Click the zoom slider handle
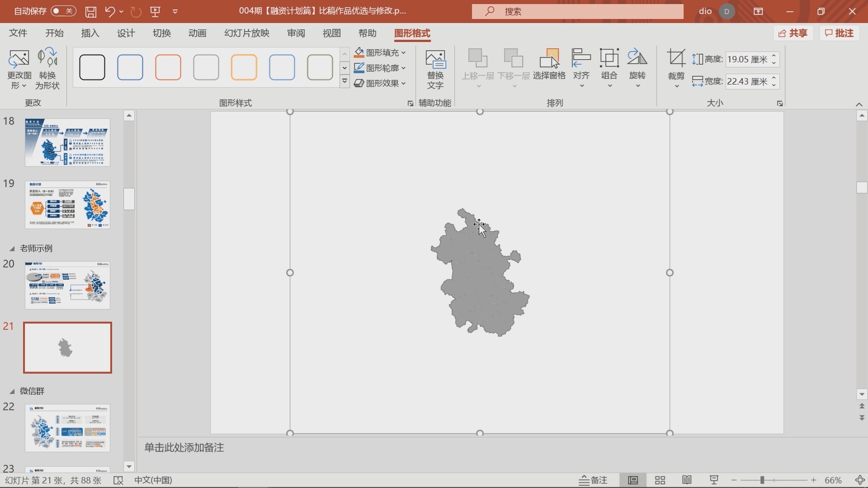The width and height of the screenshot is (868, 488). coord(762,480)
